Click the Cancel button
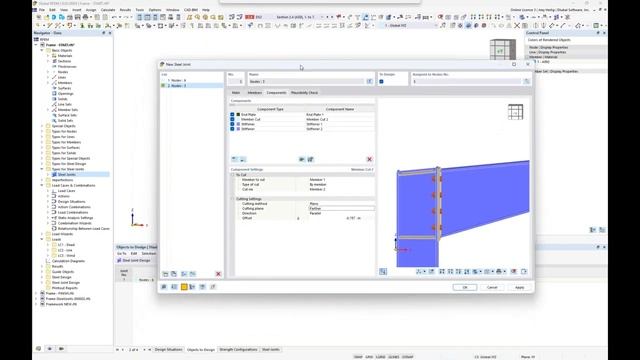640x360 pixels. click(492, 287)
